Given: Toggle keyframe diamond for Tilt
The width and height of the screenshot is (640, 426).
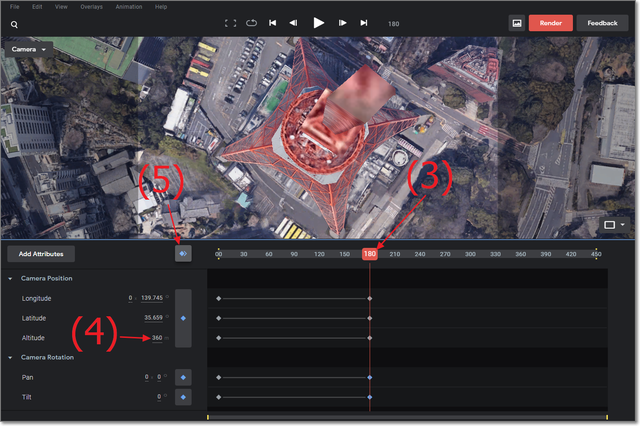Looking at the screenshot, I should (x=183, y=397).
